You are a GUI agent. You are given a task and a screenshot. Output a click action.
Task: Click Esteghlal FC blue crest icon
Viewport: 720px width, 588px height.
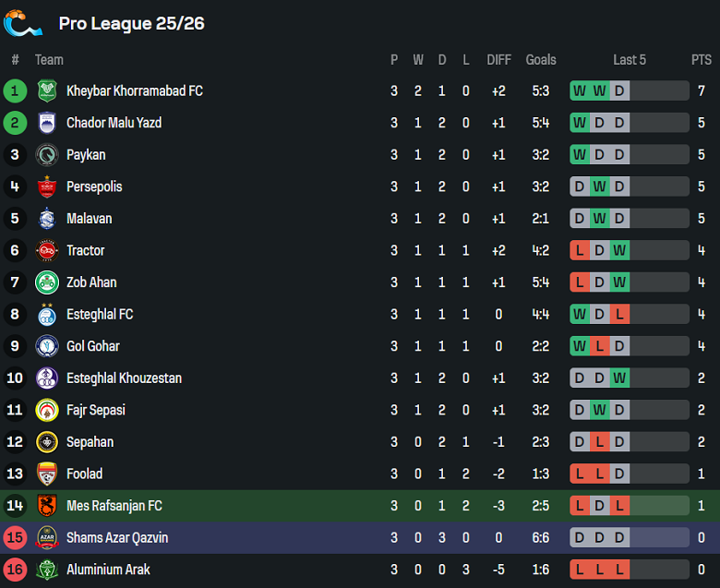click(47, 314)
